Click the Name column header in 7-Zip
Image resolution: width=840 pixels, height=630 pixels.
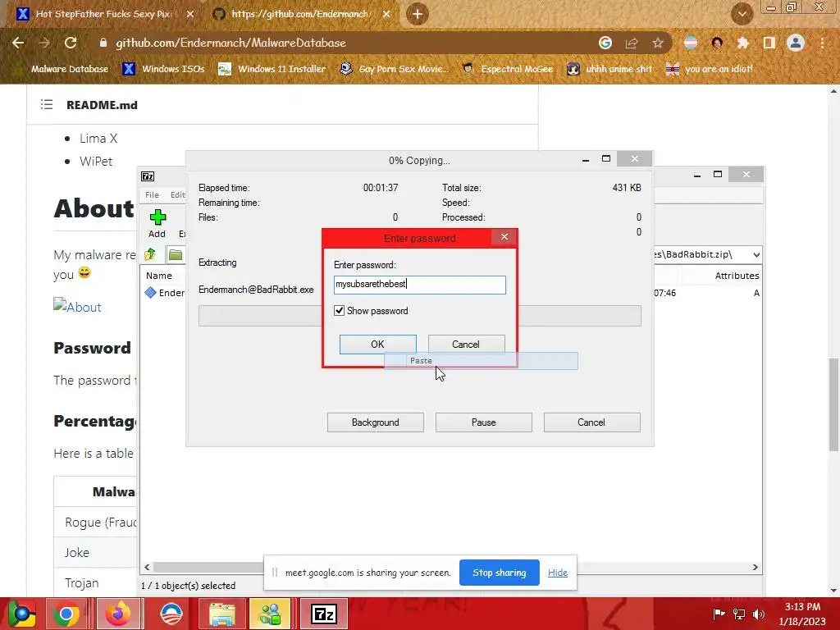(x=159, y=276)
